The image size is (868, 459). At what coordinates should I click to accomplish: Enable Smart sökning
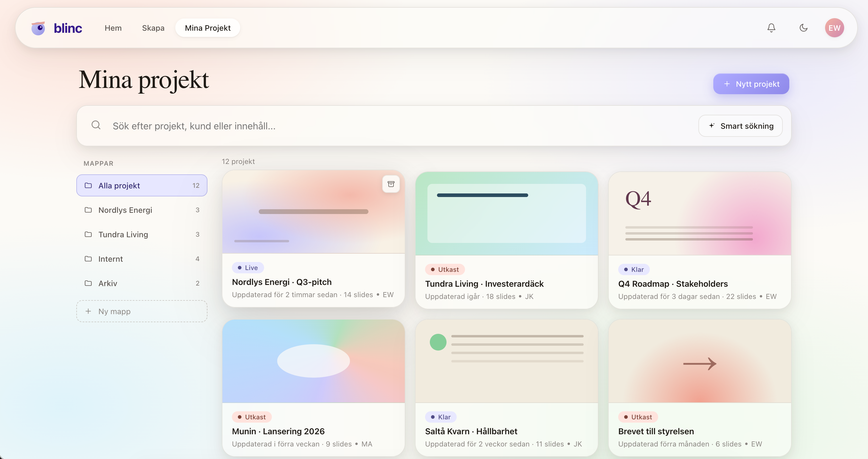(x=740, y=126)
